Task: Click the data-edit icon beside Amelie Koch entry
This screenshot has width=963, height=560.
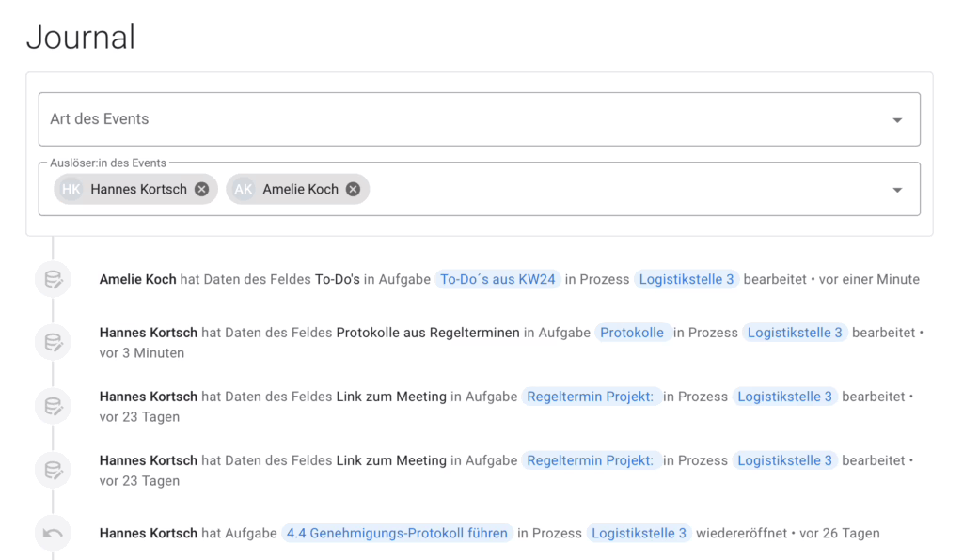Action: point(54,280)
